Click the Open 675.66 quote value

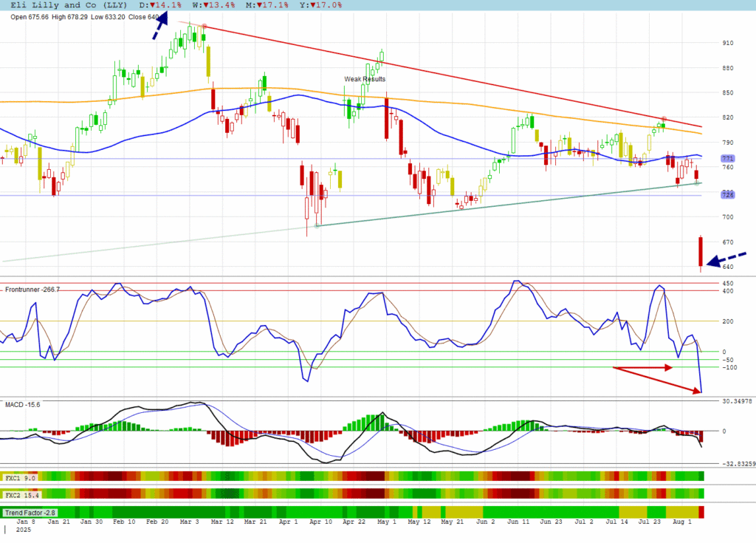tap(30, 17)
